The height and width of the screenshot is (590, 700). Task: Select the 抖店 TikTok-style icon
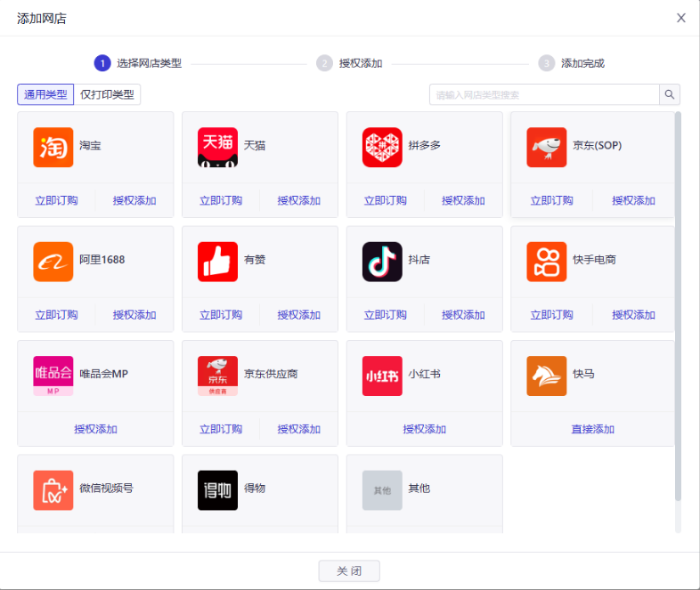tap(382, 262)
